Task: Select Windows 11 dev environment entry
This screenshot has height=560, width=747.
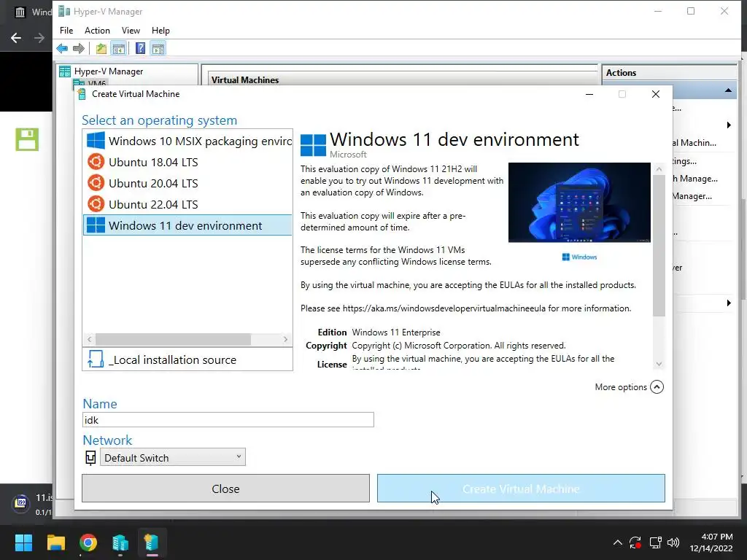Action: click(x=188, y=225)
